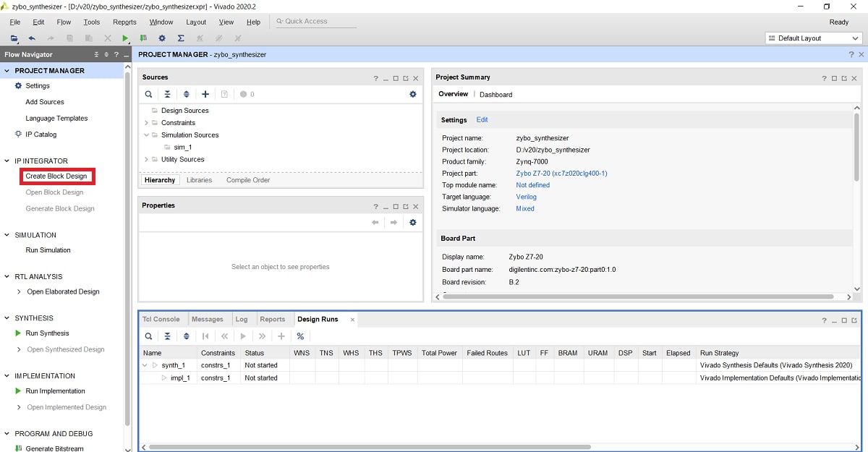868x452 pixels.
Task: Click Flow Navigator expand all icon
Action: point(106,55)
